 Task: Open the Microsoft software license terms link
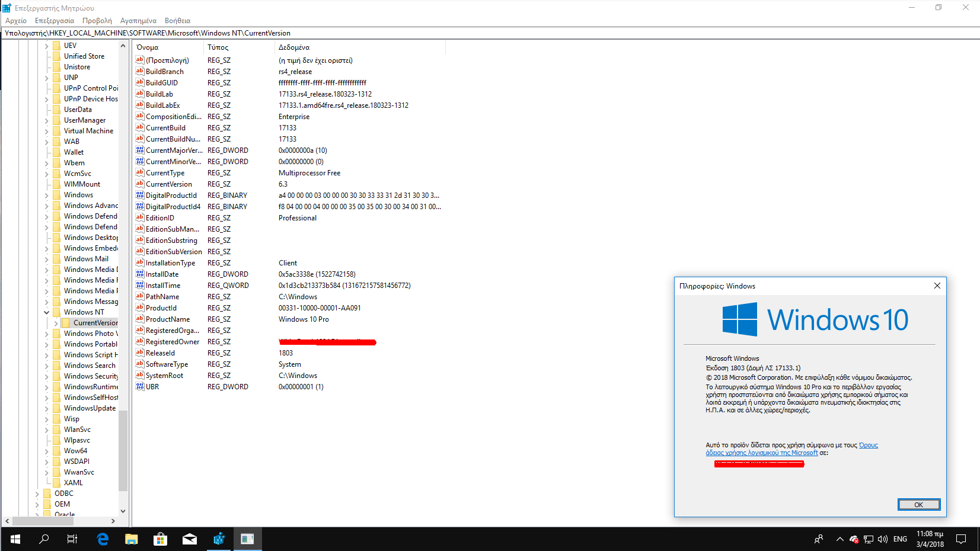(x=791, y=449)
